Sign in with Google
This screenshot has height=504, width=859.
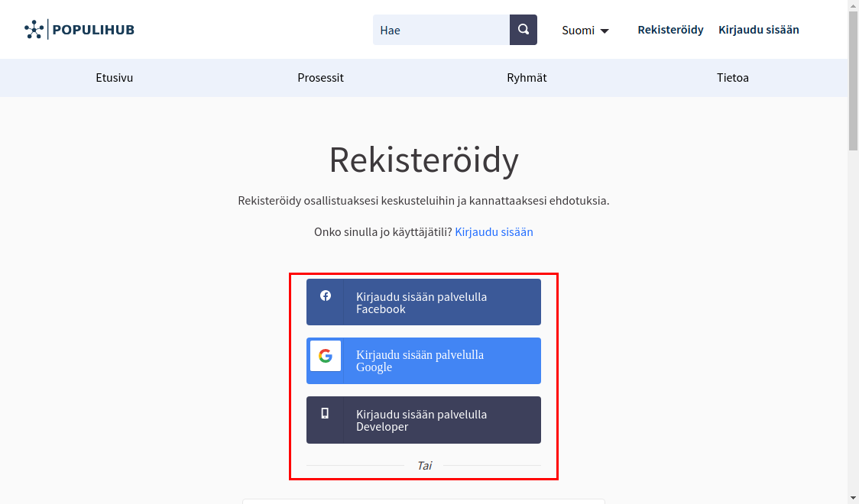click(423, 360)
